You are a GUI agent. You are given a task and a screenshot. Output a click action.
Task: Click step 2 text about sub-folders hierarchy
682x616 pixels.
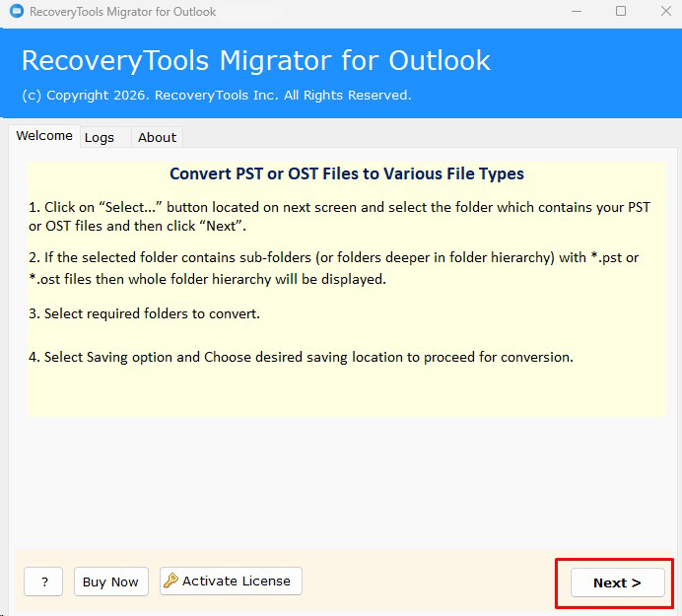333,268
